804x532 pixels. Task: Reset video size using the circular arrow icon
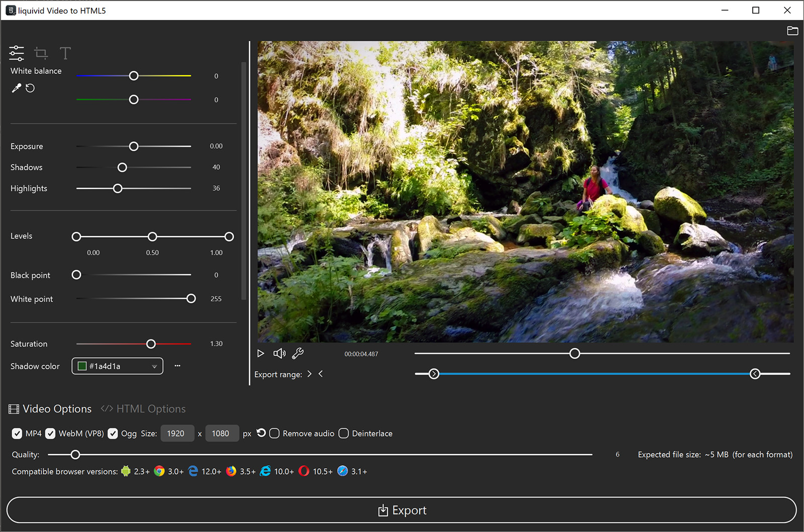[261, 433]
